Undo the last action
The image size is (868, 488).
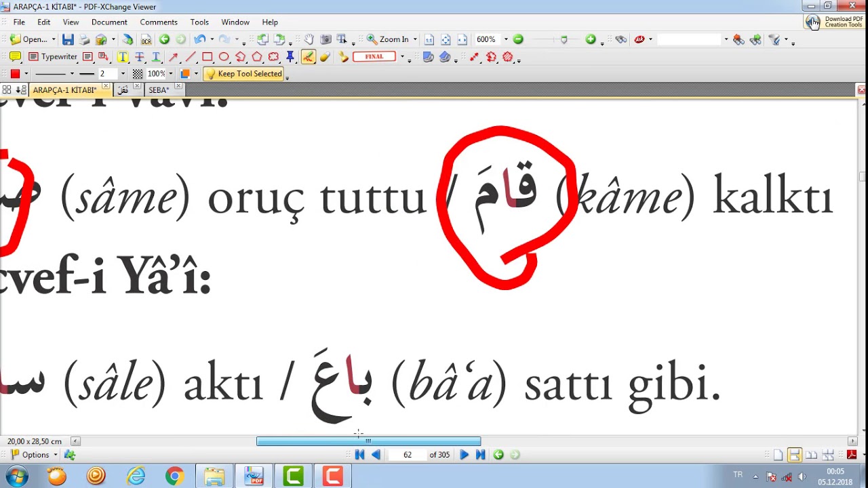click(199, 39)
